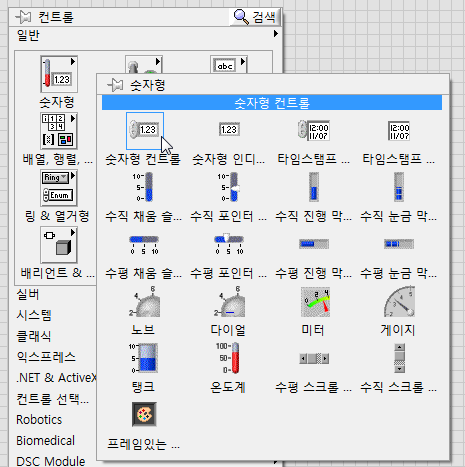The height and width of the screenshot is (467, 465).
Task: Open the .NET & ActiveX palette category
Action: coord(56,378)
